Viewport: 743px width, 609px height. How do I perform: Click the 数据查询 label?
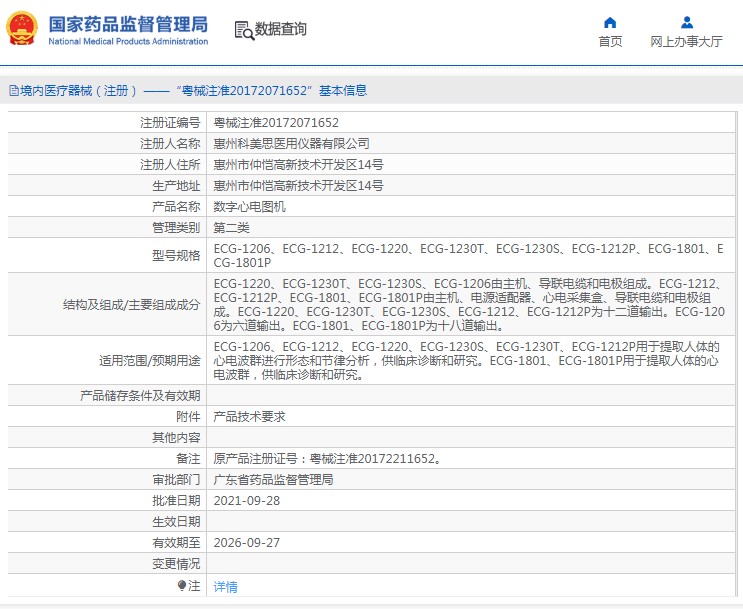[x=281, y=29]
